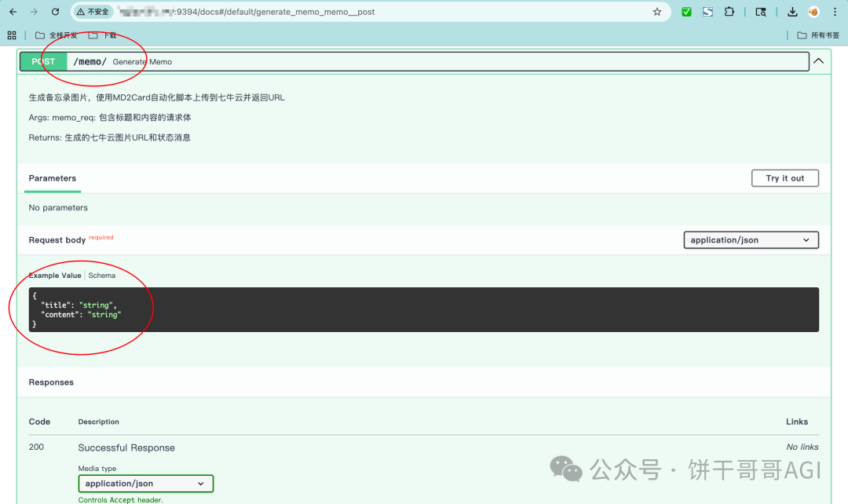
Task: Click the POST method badge
Action: [x=43, y=62]
